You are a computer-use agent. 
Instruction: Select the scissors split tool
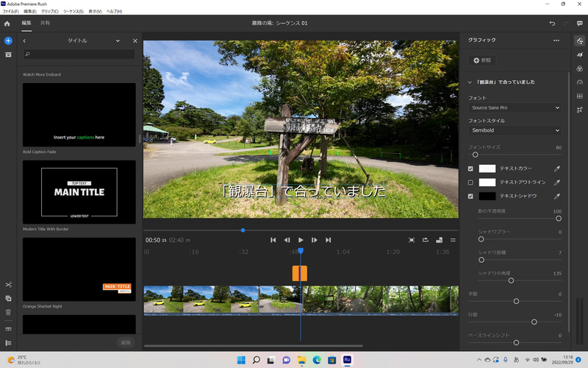click(8, 285)
